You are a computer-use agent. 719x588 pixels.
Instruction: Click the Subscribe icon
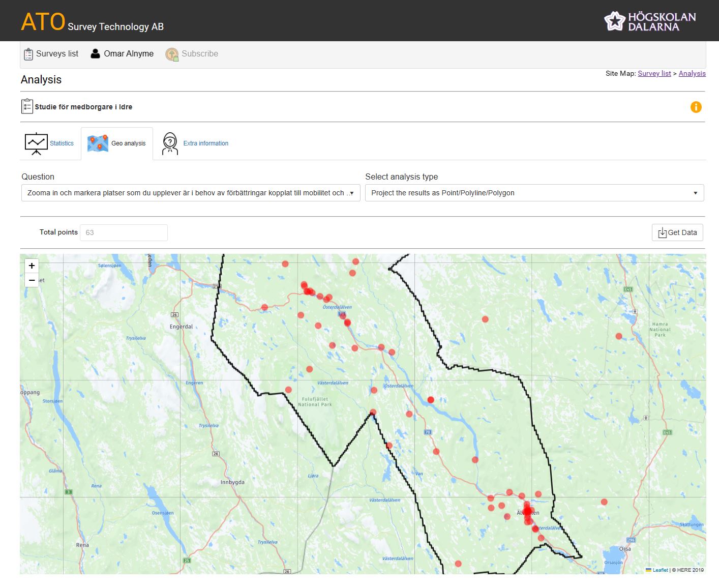coord(172,54)
